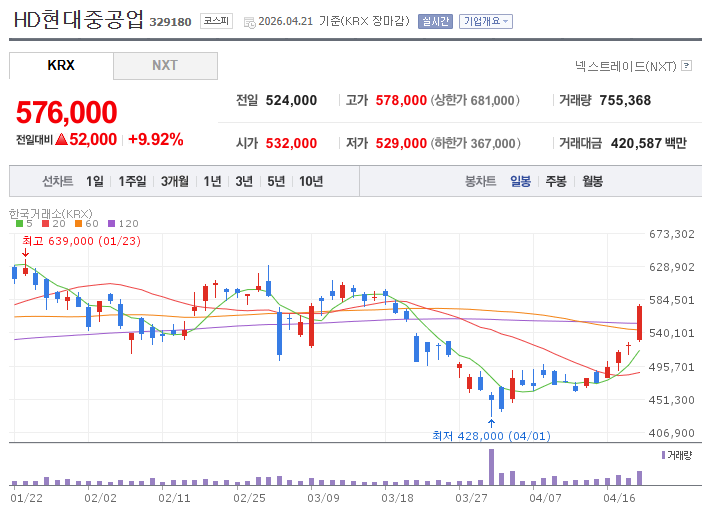Click the red 20-day moving average swatch
Screen dimensions: 702x506
pyautogui.click(x=45, y=223)
